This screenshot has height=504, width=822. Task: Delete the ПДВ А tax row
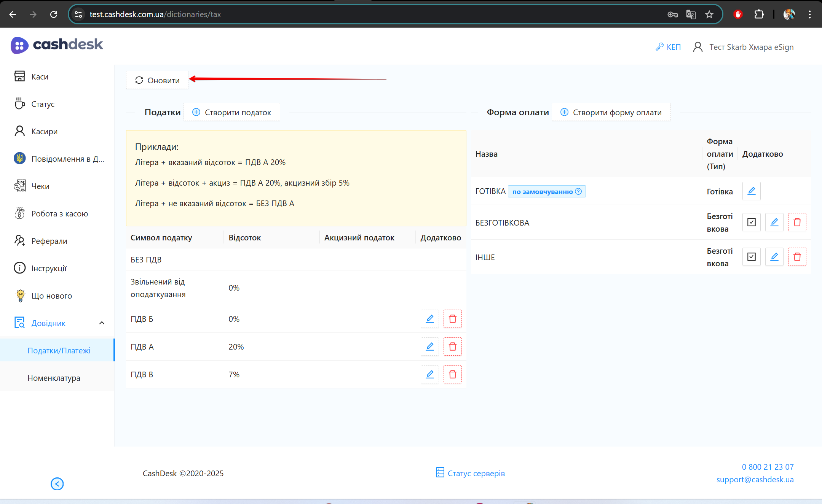point(452,347)
